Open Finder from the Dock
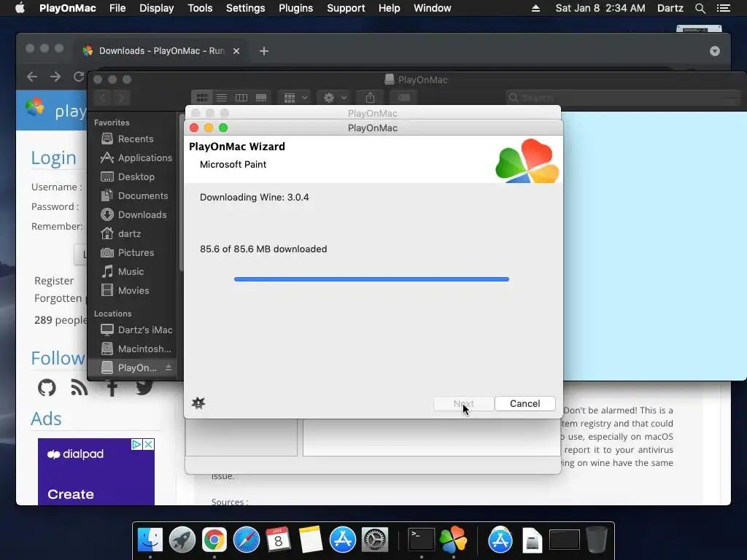Screen dimensions: 747x560 coord(150,540)
